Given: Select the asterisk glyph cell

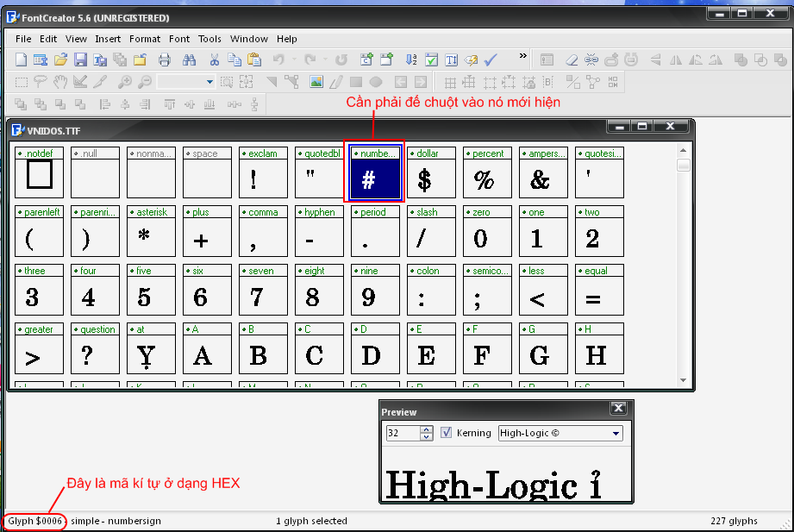Looking at the screenshot, I should [x=151, y=231].
